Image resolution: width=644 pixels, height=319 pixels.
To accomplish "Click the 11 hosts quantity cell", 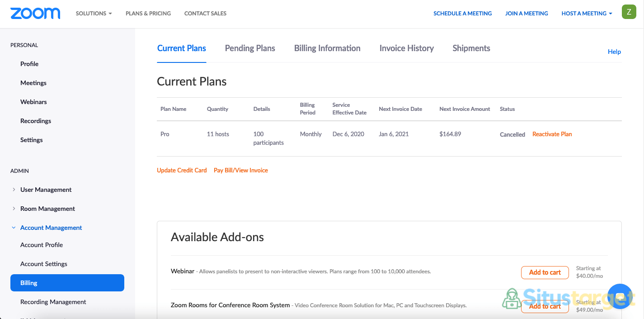I will [x=218, y=134].
